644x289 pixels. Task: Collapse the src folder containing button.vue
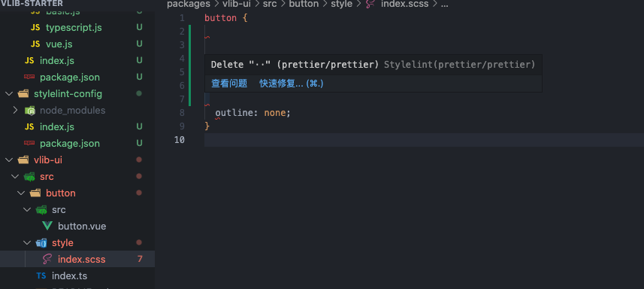[x=27, y=210]
